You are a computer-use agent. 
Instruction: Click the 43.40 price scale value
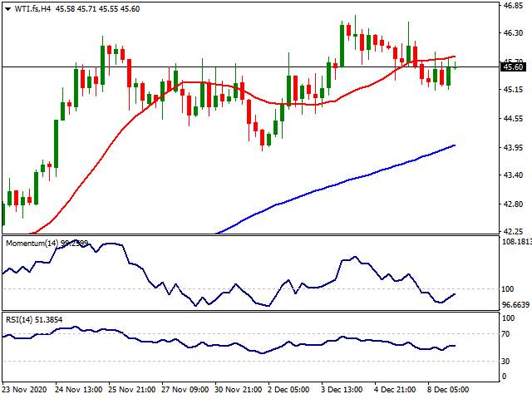(513, 175)
